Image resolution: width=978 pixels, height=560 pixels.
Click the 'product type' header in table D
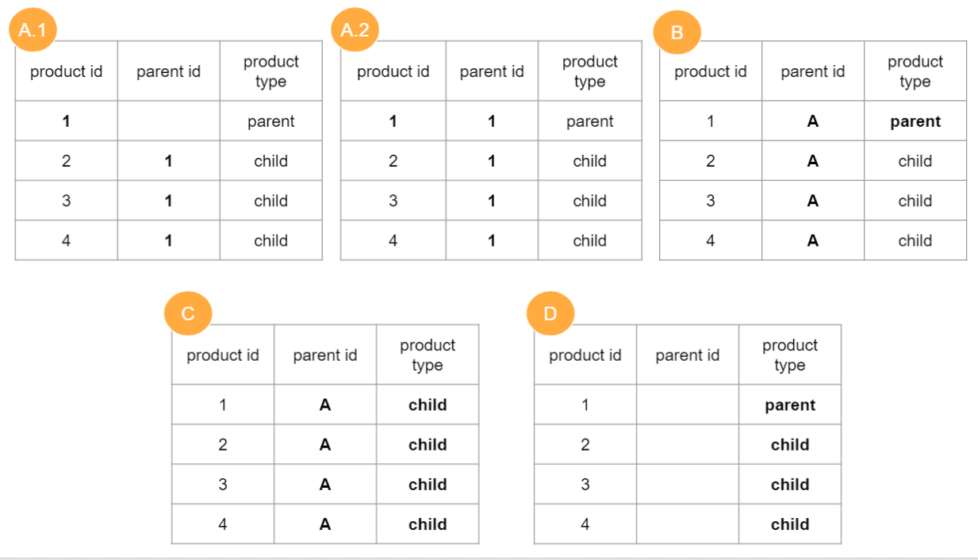[790, 355]
